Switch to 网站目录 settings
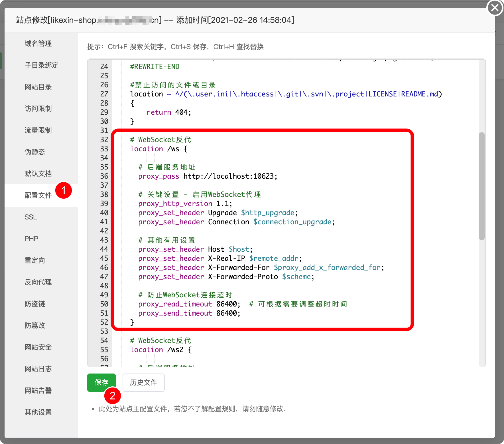This screenshot has width=504, height=444. click(x=38, y=87)
